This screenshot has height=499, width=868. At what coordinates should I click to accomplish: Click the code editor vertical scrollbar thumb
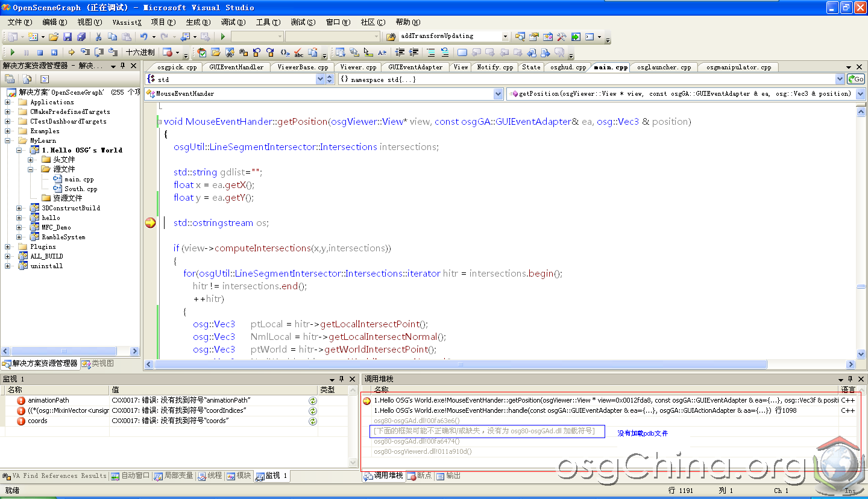tap(861, 287)
